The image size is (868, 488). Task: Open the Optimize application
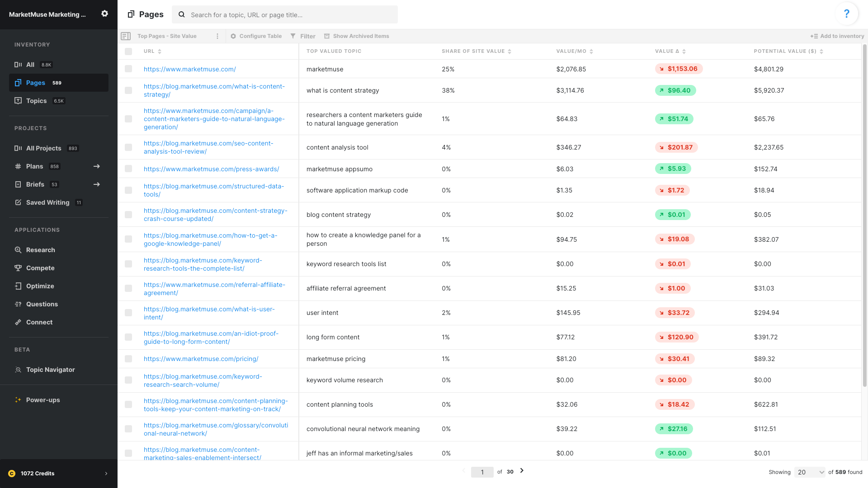[41, 286]
